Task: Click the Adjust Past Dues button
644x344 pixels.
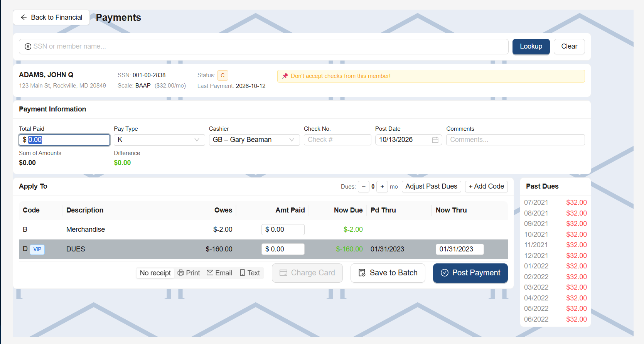Action: [431, 187]
